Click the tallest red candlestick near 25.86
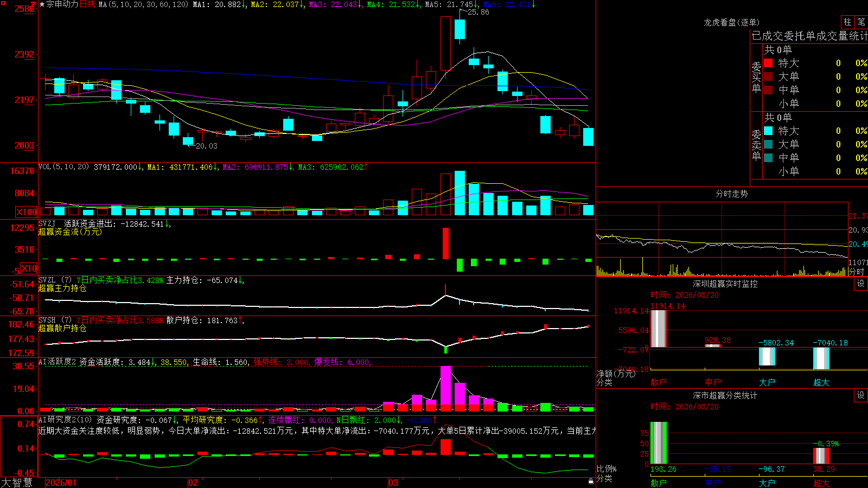 (445, 43)
